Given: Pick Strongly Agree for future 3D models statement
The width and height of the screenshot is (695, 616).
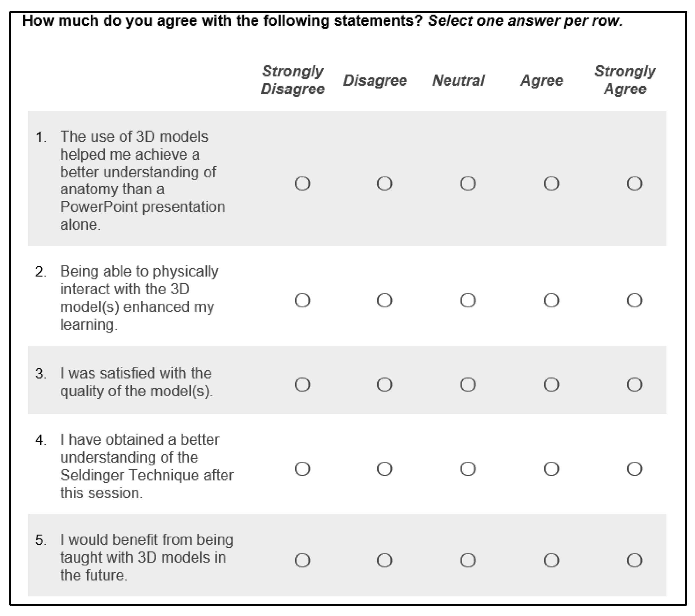Looking at the screenshot, I should coord(635,560).
